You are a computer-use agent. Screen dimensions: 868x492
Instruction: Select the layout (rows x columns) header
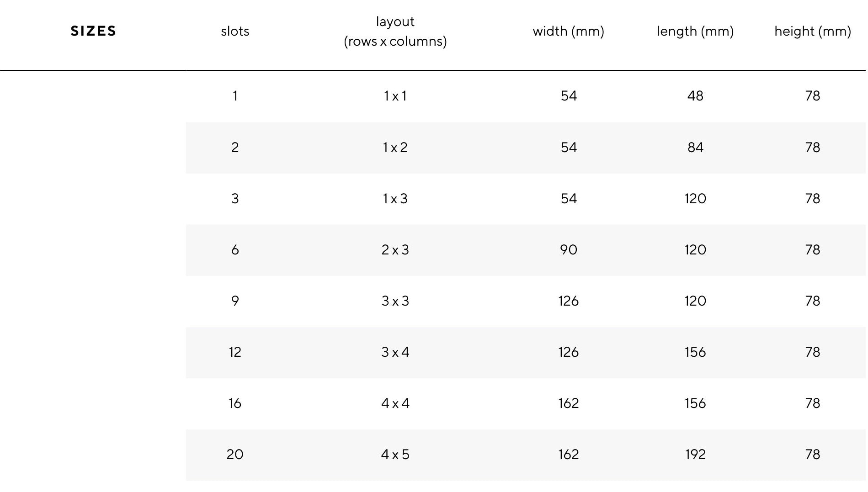pyautogui.click(x=395, y=31)
